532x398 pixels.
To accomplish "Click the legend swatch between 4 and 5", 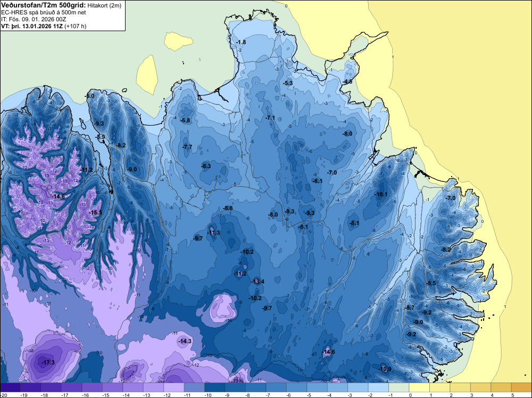I will pyautogui.click(x=501, y=387).
